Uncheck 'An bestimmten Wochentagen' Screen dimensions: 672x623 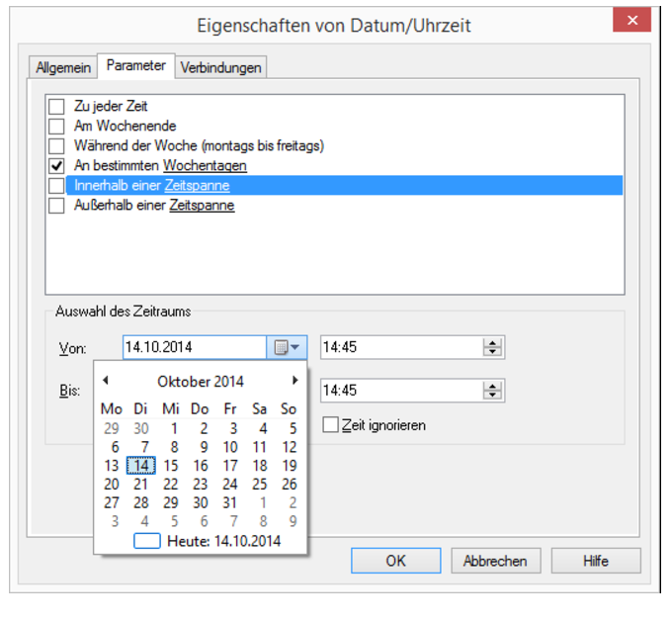[x=57, y=165]
